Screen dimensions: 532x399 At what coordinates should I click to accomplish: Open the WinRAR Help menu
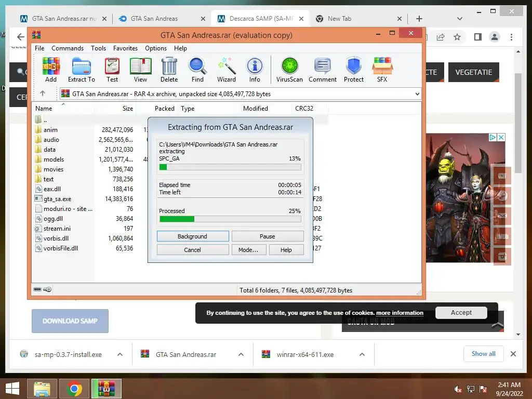pos(180,48)
